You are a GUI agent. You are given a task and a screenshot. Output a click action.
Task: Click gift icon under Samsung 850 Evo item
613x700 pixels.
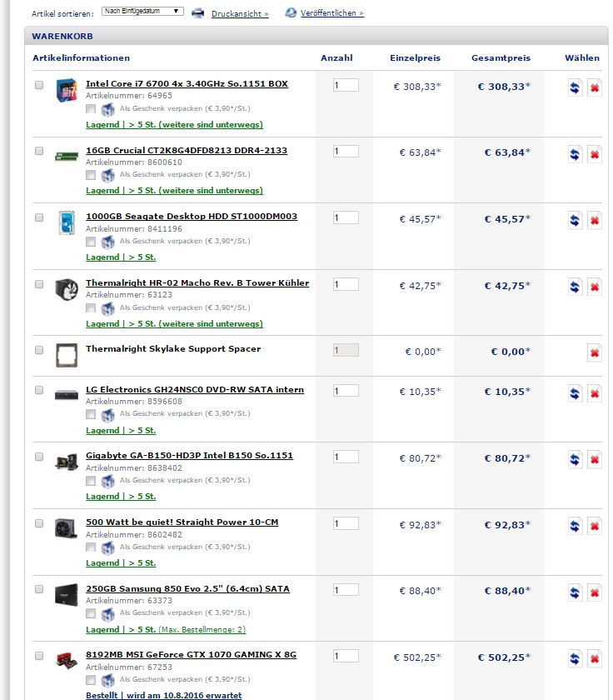point(107,614)
